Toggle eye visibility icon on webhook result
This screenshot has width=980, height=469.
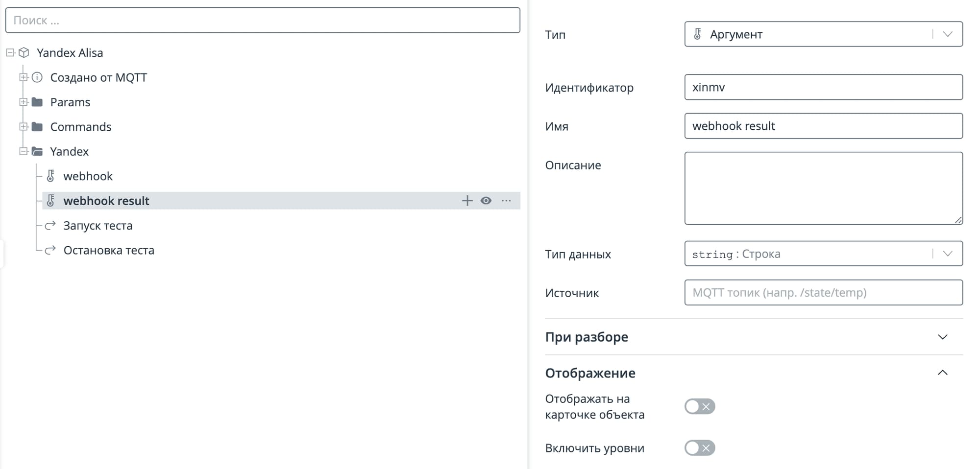tap(486, 201)
